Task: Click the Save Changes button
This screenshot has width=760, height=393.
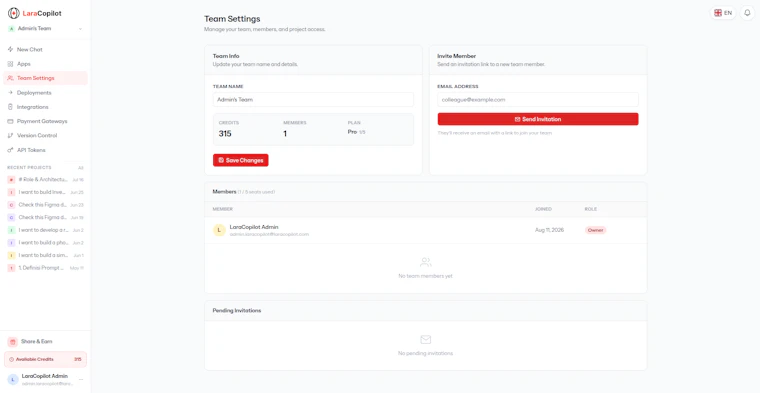Action: tap(240, 160)
